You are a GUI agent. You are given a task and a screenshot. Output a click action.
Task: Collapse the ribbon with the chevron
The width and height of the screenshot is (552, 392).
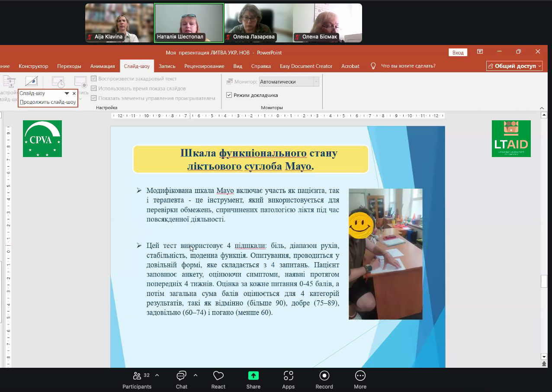542,108
